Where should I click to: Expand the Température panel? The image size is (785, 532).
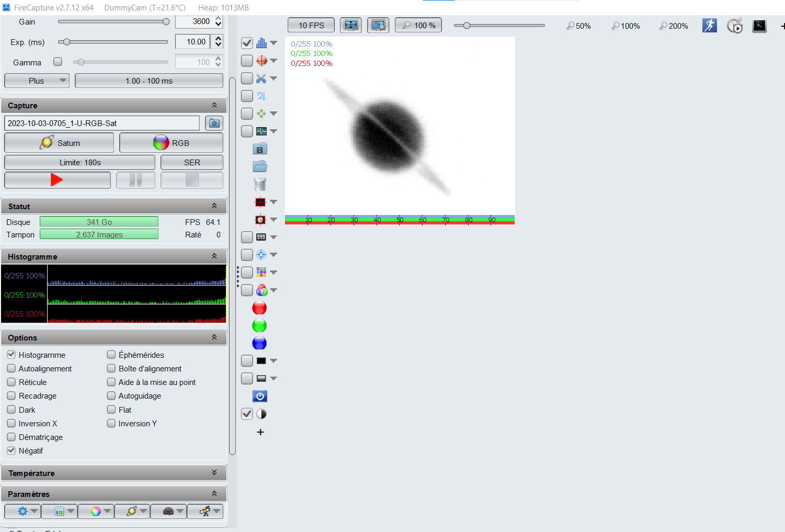214,473
